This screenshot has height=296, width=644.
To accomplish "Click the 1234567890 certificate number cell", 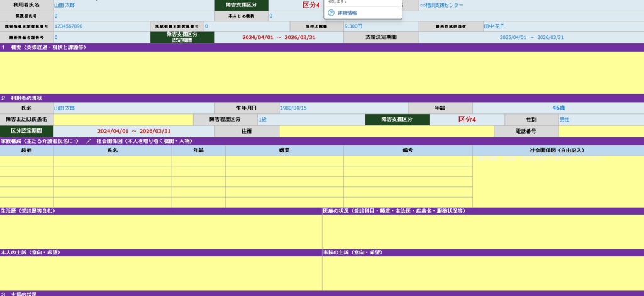I will pyautogui.click(x=102, y=26).
